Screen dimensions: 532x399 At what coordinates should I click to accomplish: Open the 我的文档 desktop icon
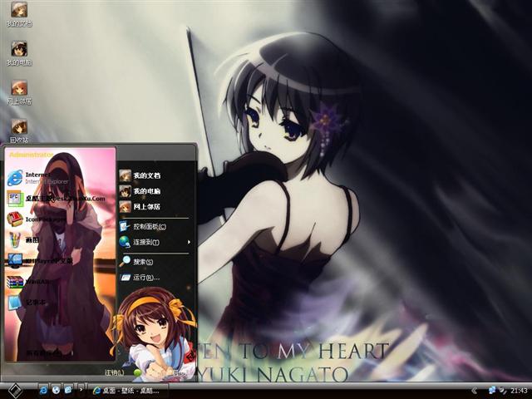[x=19, y=13]
